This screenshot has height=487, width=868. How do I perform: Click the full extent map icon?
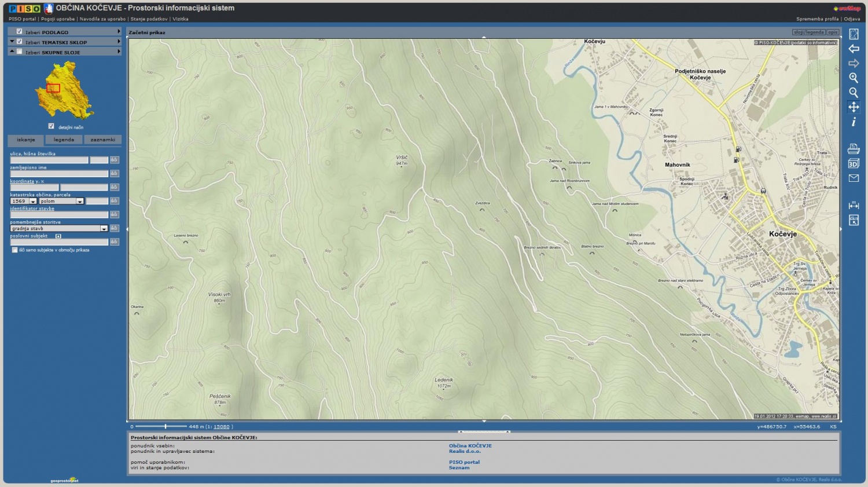tap(854, 34)
